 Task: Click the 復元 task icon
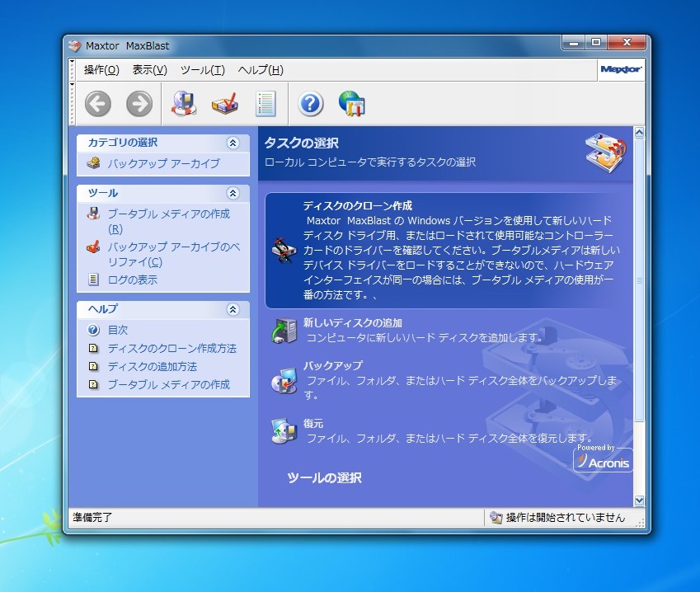click(x=284, y=431)
